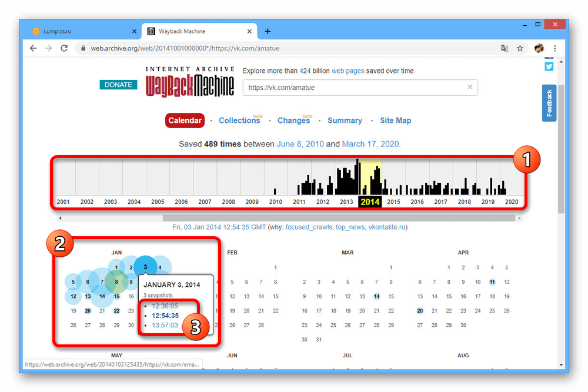Close the Lumpics.ru tab
This screenshot has height=392, width=588.
click(134, 32)
